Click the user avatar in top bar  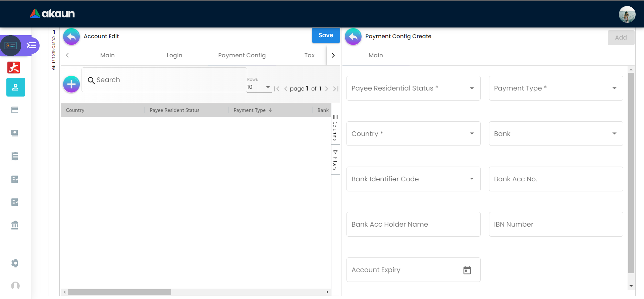627,14
